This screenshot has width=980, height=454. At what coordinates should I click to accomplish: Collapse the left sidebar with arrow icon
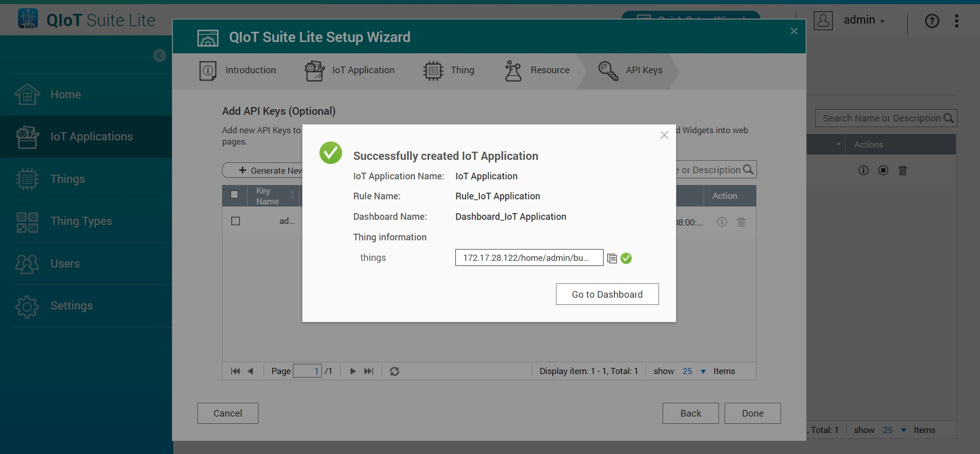(159, 55)
